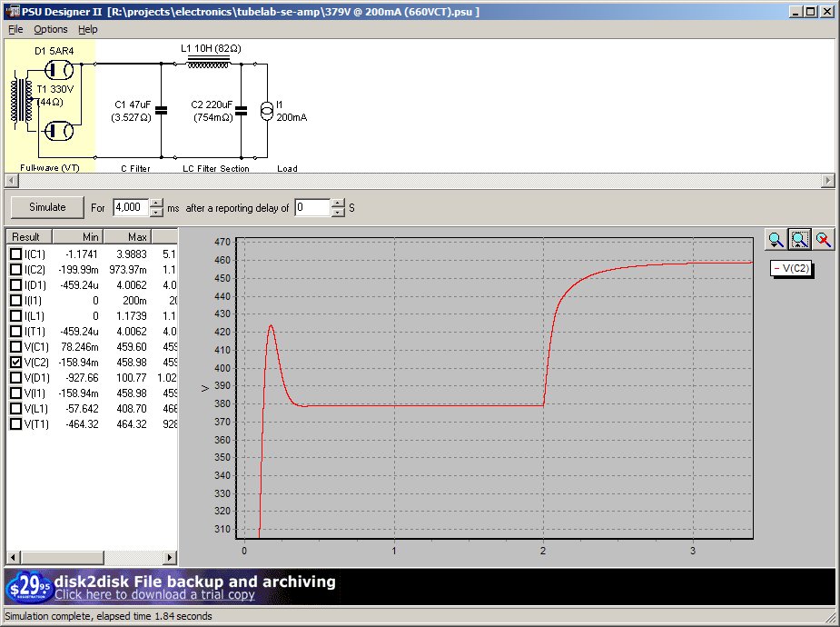The height and width of the screenshot is (627, 840).
Task: Decrease reporting delay with down spinner
Action: 338,212
